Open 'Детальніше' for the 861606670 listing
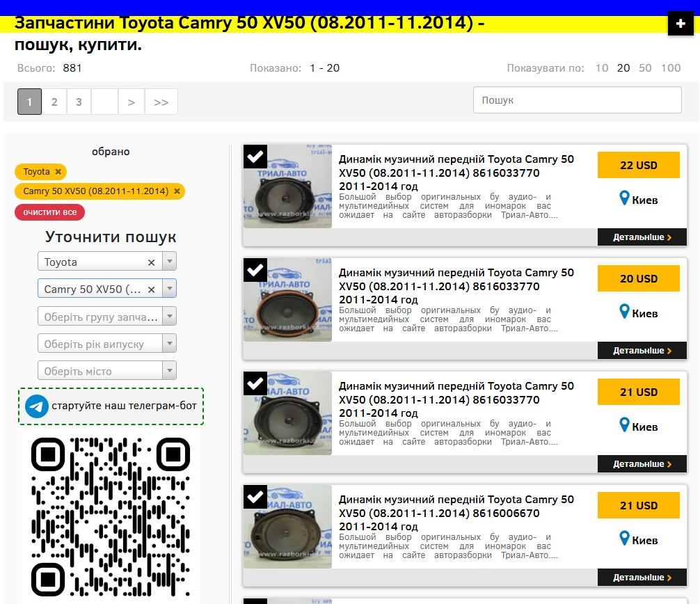Image resolution: width=700 pixels, height=604 pixels. coord(642,578)
